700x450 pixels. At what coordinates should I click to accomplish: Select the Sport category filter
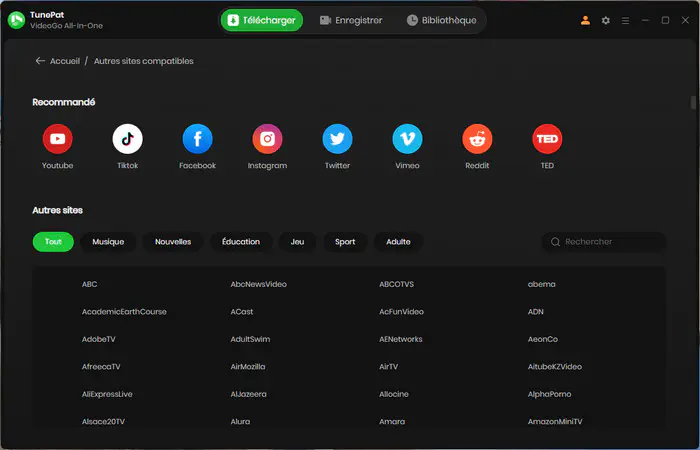tap(345, 242)
